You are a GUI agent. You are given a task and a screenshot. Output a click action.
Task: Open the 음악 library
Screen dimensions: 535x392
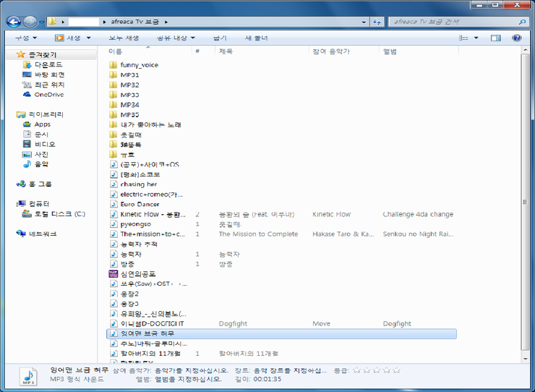tap(35, 164)
